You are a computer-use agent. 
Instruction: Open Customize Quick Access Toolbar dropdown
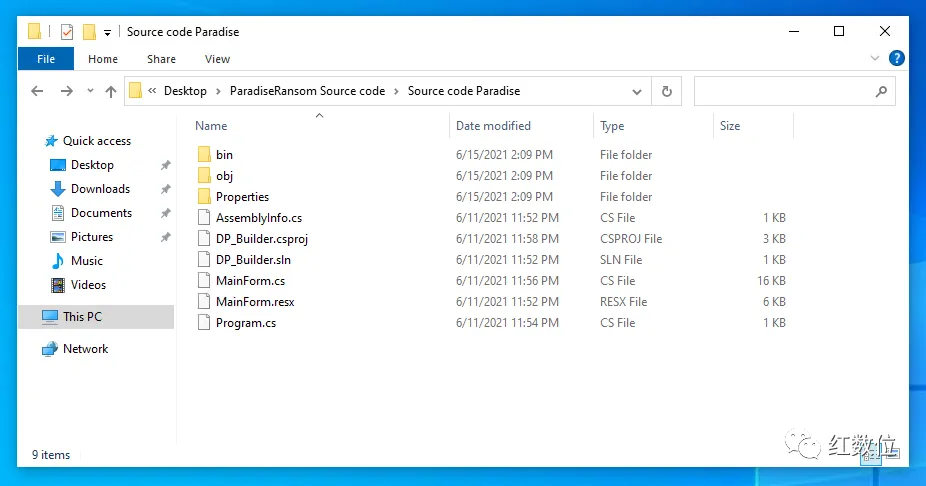[x=107, y=32]
